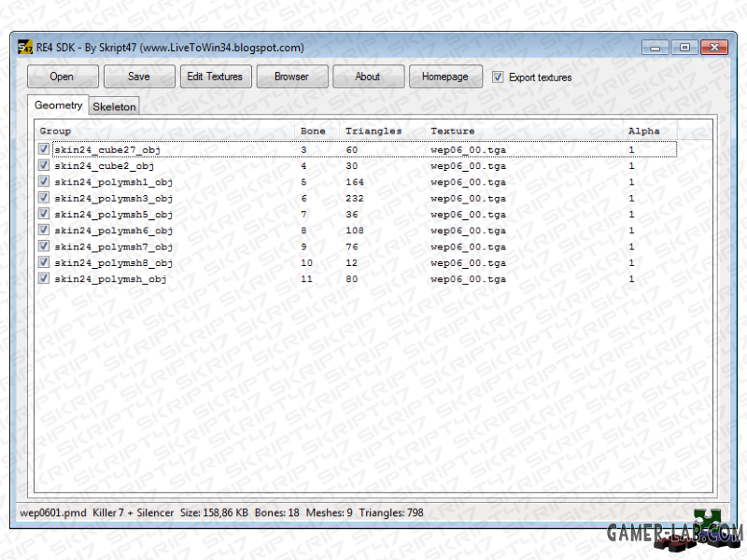
Task: Visit the Homepage button
Action: 445,77
